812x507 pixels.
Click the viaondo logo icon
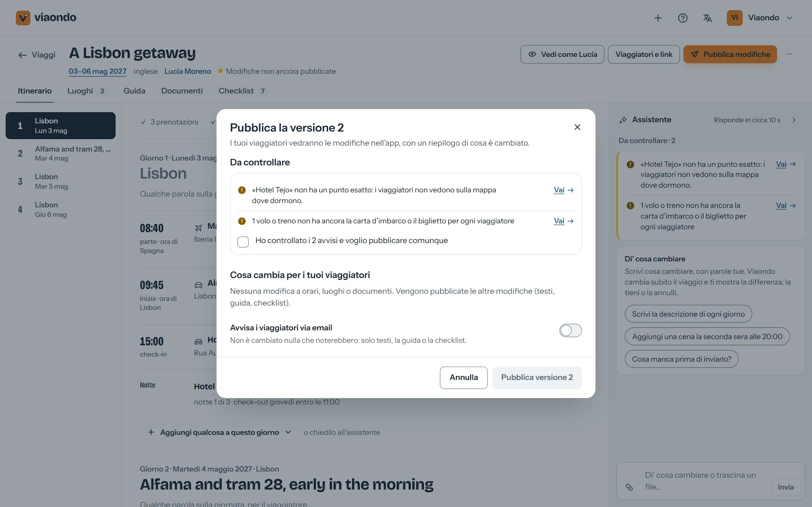click(x=23, y=18)
